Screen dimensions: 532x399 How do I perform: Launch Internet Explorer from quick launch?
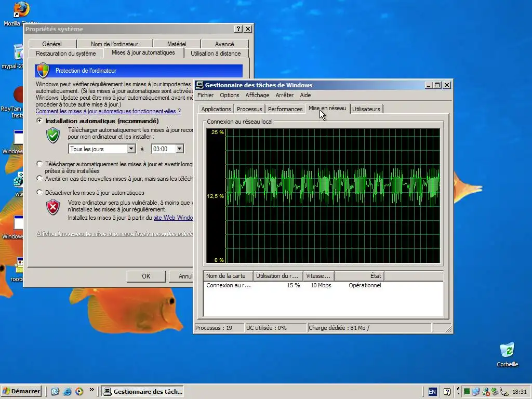tap(67, 392)
